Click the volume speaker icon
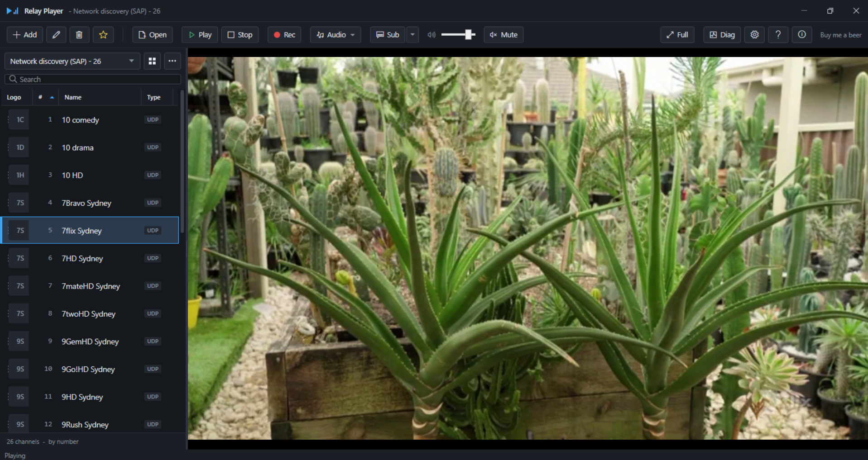 coord(431,35)
